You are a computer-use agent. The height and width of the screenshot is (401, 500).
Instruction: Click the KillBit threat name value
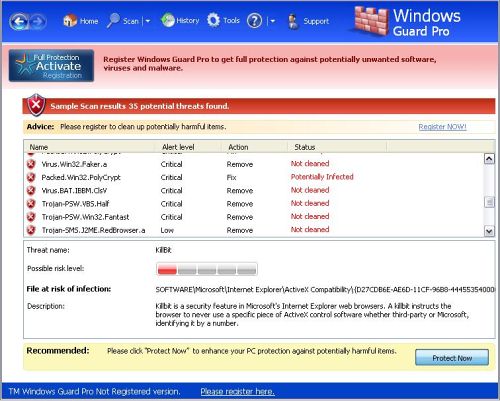tap(163, 250)
